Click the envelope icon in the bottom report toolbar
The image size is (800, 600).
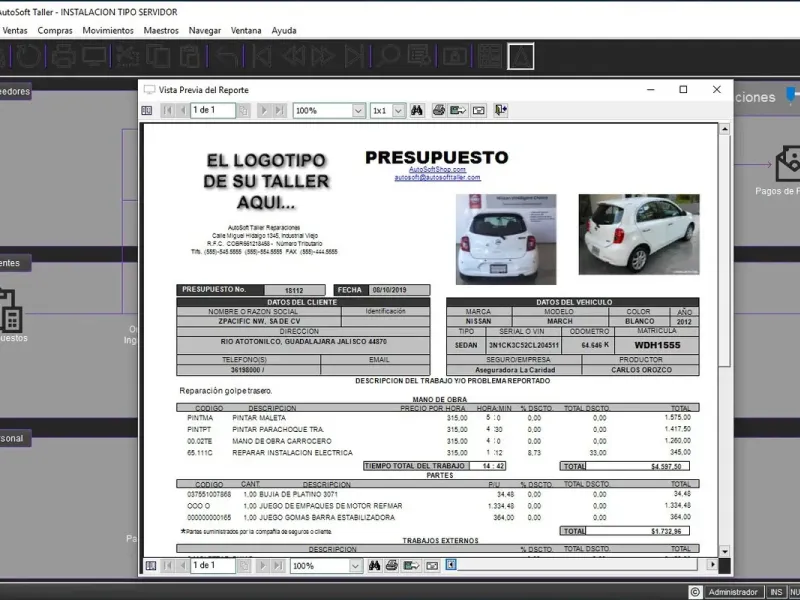pyautogui.click(x=432, y=565)
